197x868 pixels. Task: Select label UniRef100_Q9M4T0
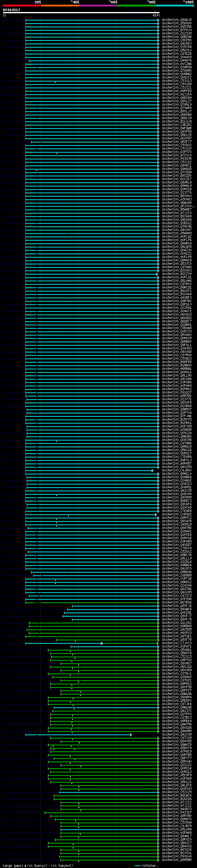tap(176, 819)
